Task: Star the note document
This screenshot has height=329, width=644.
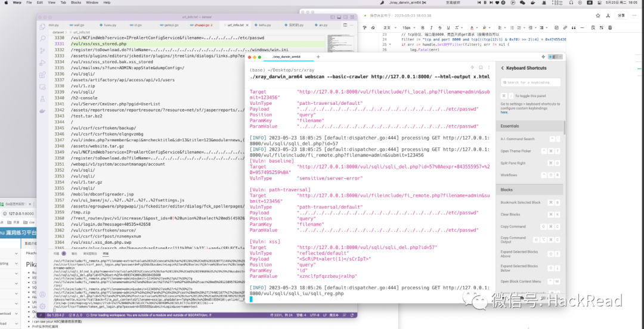Action: (x=598, y=15)
